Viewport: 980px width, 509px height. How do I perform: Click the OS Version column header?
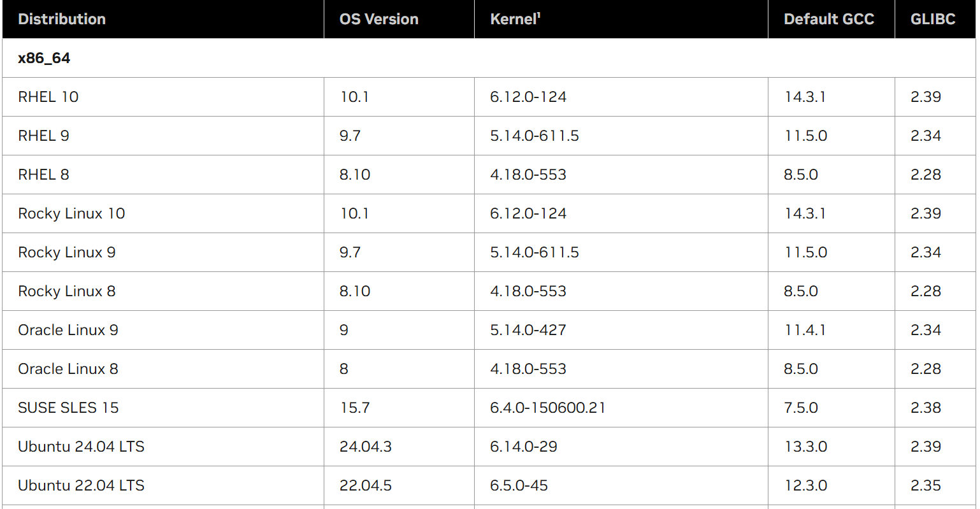(378, 19)
